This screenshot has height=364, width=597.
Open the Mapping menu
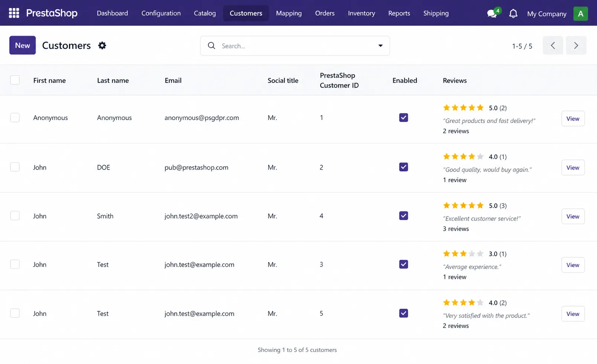pos(289,13)
